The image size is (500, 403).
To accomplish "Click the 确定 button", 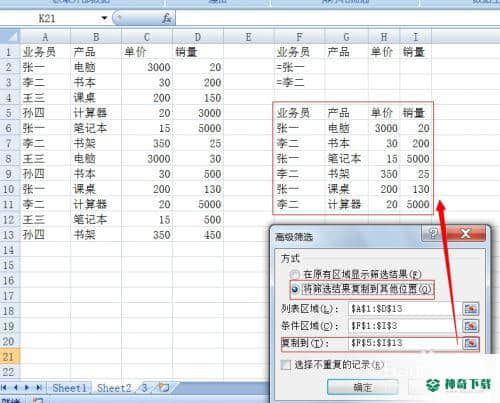I will pos(362,387).
